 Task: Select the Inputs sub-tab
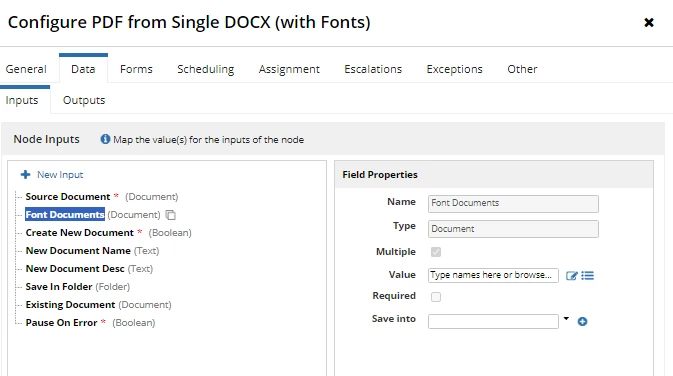pyautogui.click(x=22, y=100)
